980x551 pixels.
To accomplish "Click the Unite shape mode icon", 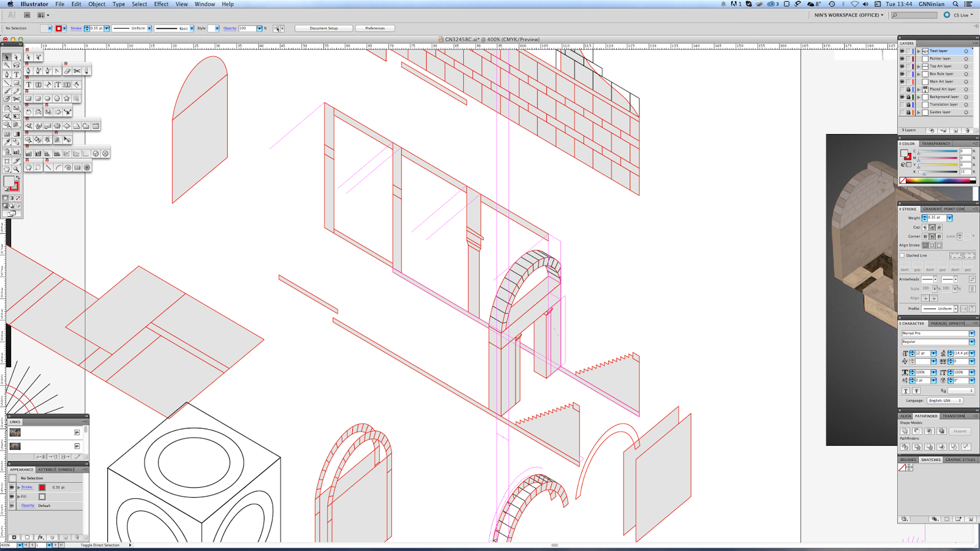I will pyautogui.click(x=905, y=431).
